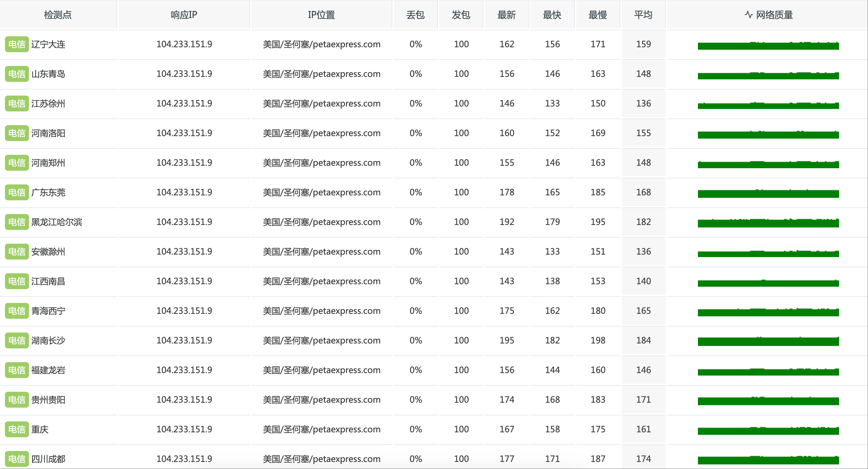Viewport: 868px width, 469px height.
Task: Sort by the 平均 column header
Action: click(643, 15)
